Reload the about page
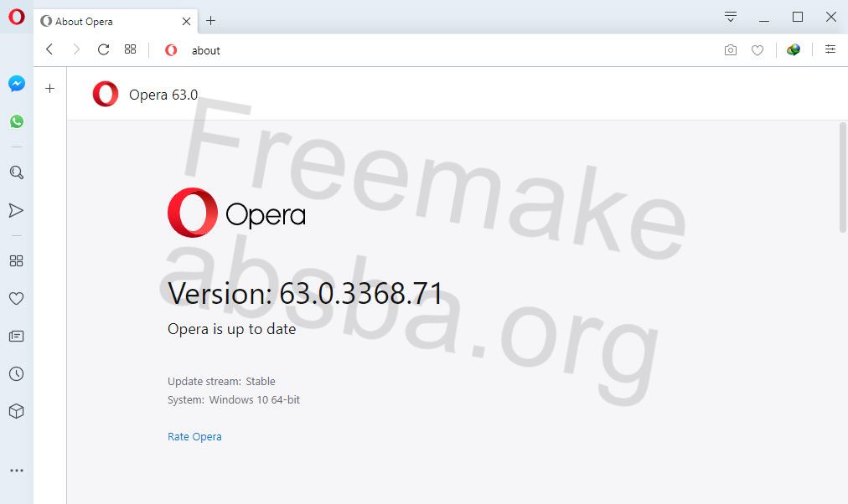Viewport: 848px width, 504px height. [x=103, y=49]
